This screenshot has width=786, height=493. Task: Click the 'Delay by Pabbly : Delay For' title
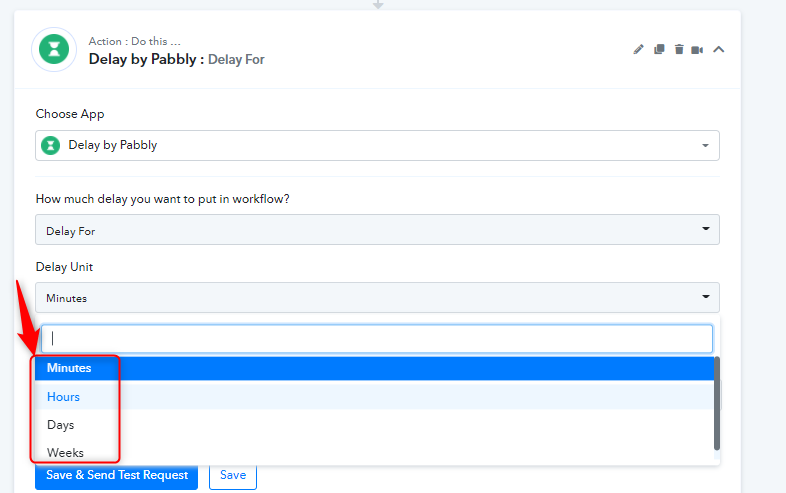176,59
